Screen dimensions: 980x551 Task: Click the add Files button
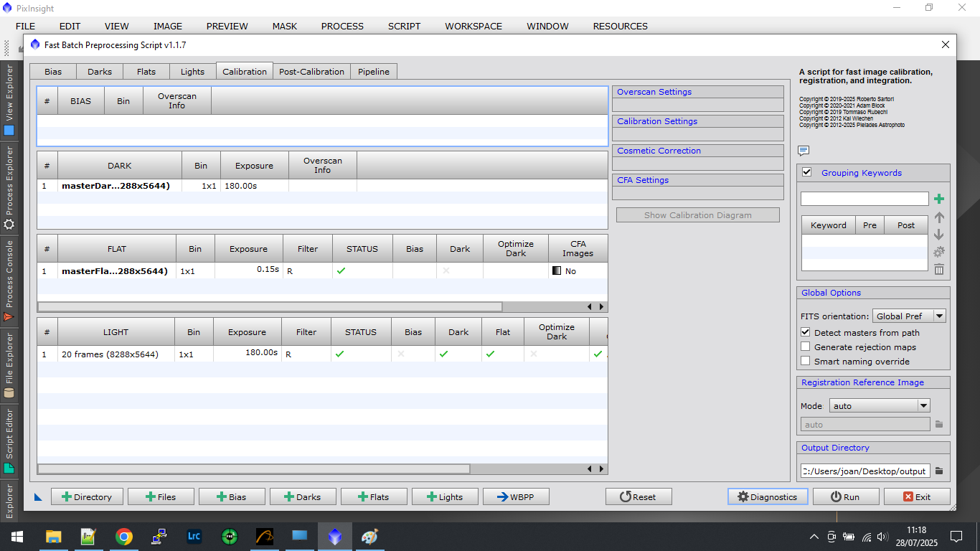[x=161, y=496]
